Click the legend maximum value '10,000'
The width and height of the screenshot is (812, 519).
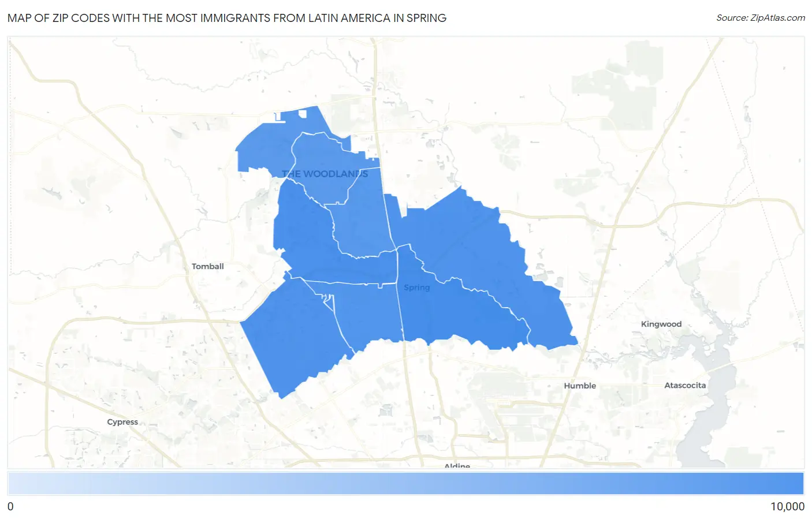[x=787, y=506]
